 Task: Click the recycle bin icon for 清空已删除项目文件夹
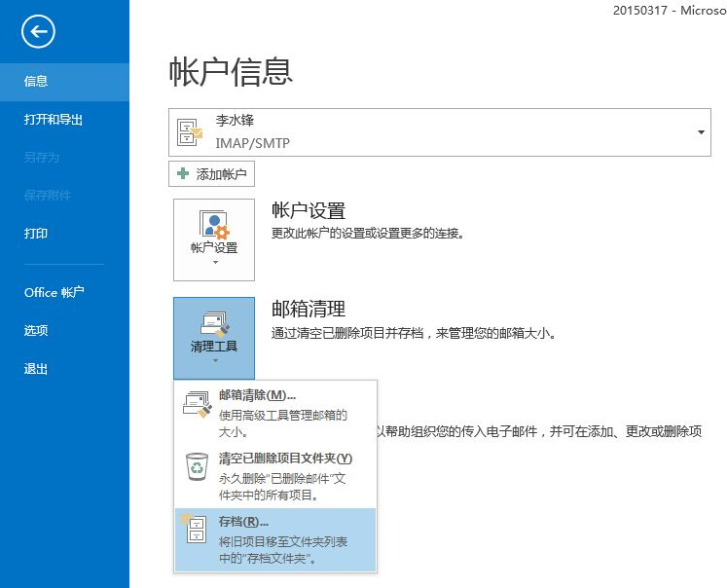(x=197, y=467)
